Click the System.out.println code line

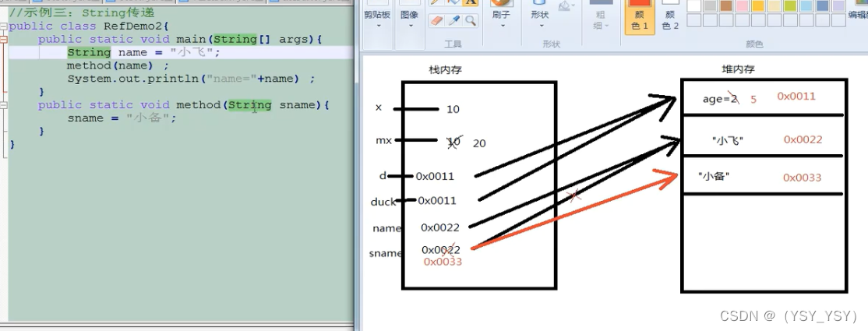[x=191, y=79]
